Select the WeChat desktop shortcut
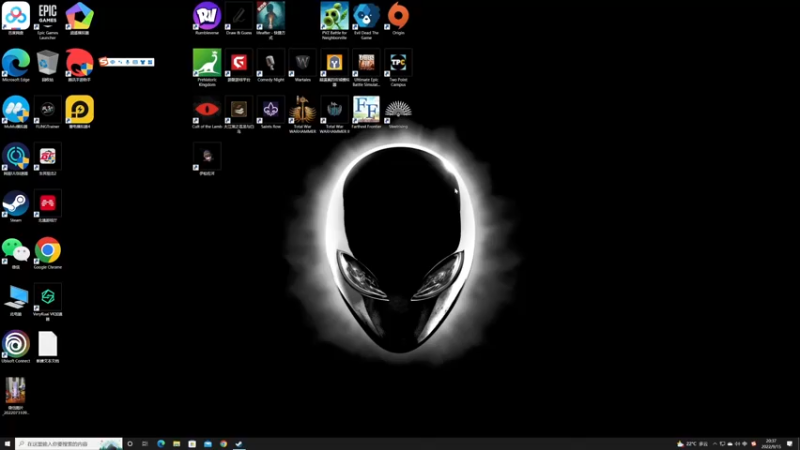Viewport: 800px width, 450px height. pos(16,253)
